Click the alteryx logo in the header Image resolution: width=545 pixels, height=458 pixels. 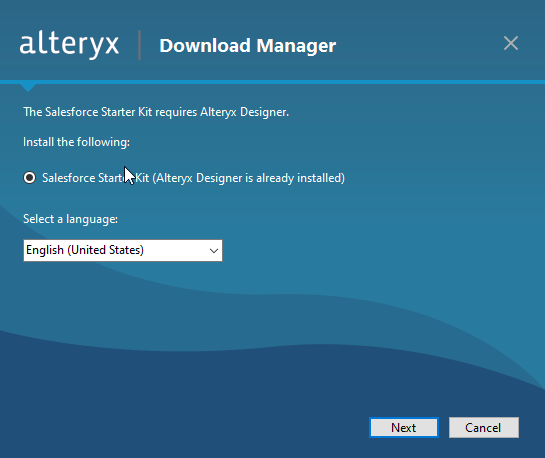[69, 44]
